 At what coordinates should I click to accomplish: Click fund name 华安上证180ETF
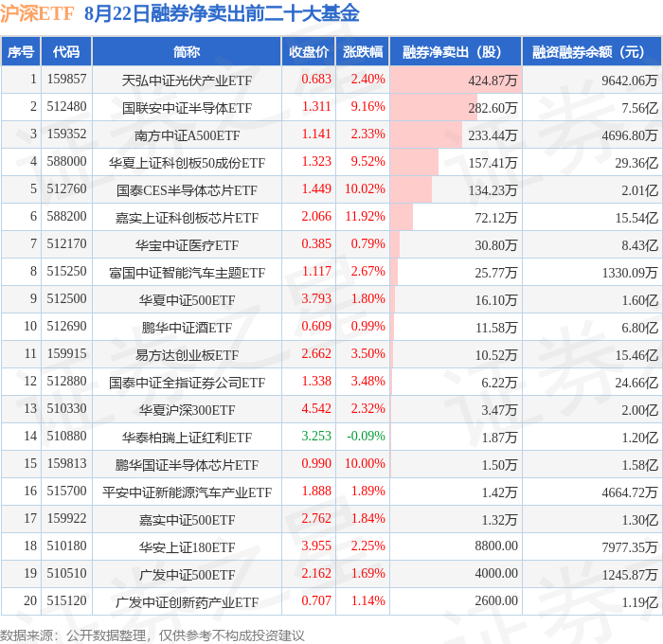click(187, 547)
